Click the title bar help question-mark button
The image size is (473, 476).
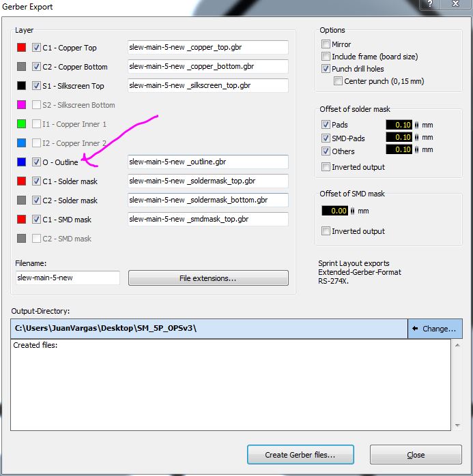[x=429, y=4]
